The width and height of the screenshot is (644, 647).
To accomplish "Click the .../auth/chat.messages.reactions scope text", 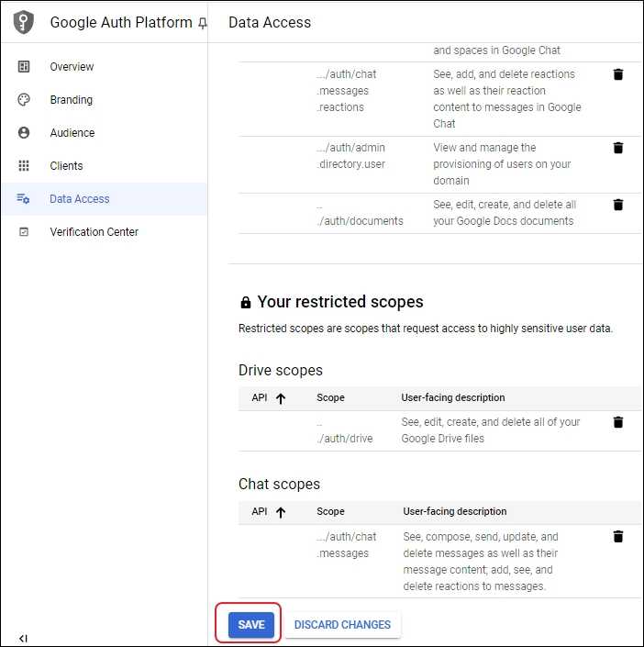I will coord(347,91).
